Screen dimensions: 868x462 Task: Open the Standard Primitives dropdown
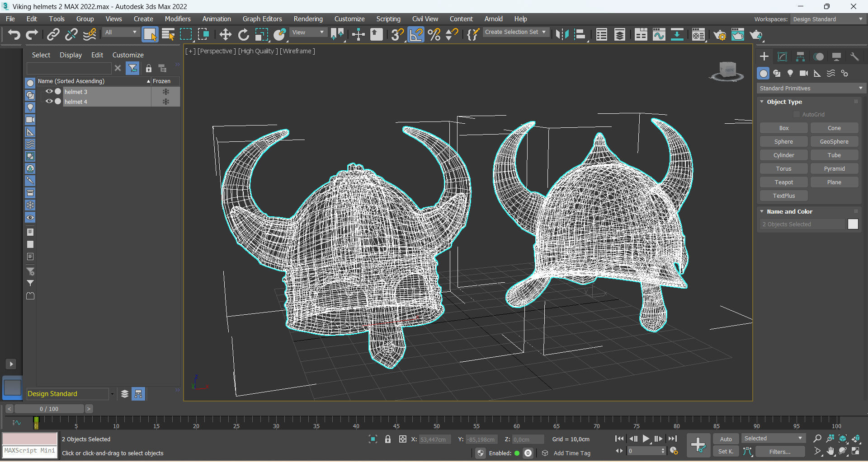click(811, 88)
